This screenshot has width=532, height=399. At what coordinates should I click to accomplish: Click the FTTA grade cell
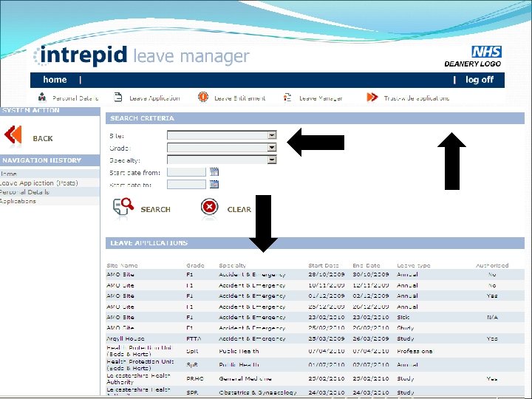click(x=194, y=338)
